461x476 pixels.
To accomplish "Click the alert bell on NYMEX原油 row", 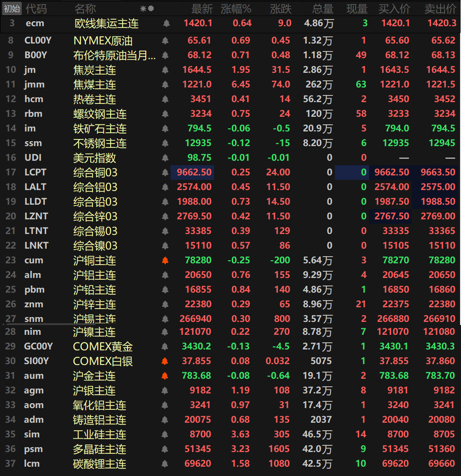I will [x=165, y=41].
